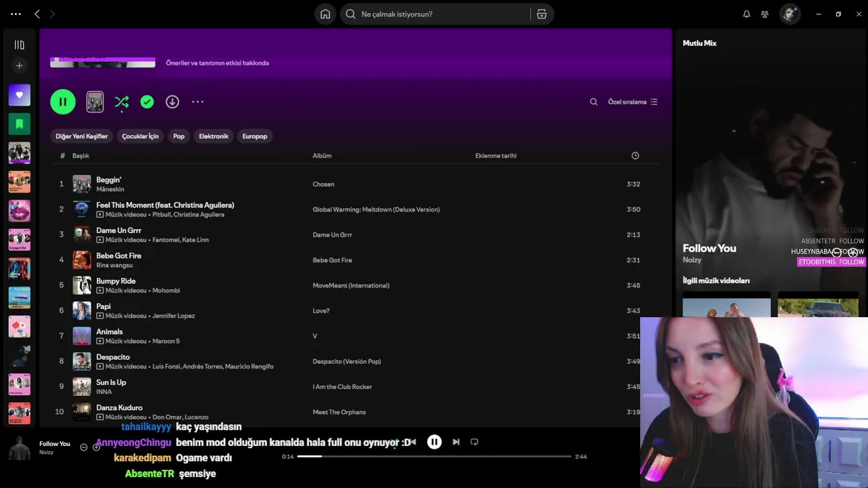Click the 'Dame Un Grrr' cover thumbnail
The height and width of the screenshot is (488, 868).
82,235
